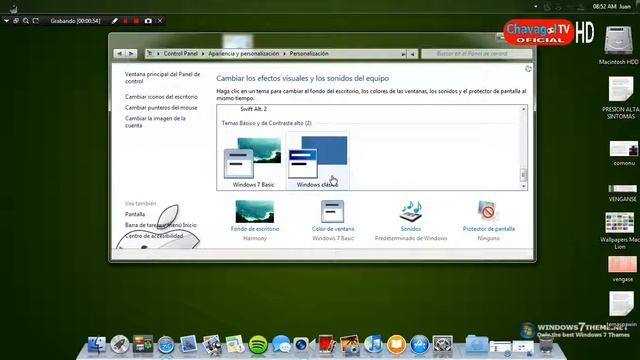640x360 pixels.
Task: Open Sonidos settings
Action: [x=411, y=220]
